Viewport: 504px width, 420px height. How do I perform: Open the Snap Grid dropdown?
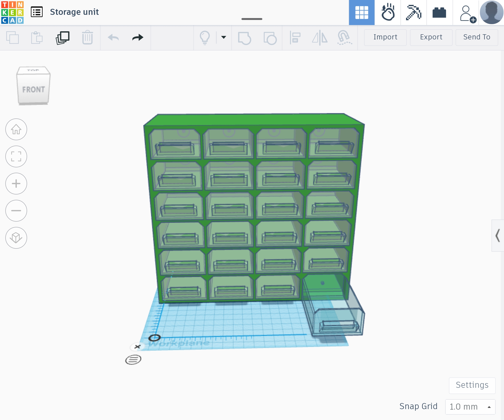click(x=470, y=407)
